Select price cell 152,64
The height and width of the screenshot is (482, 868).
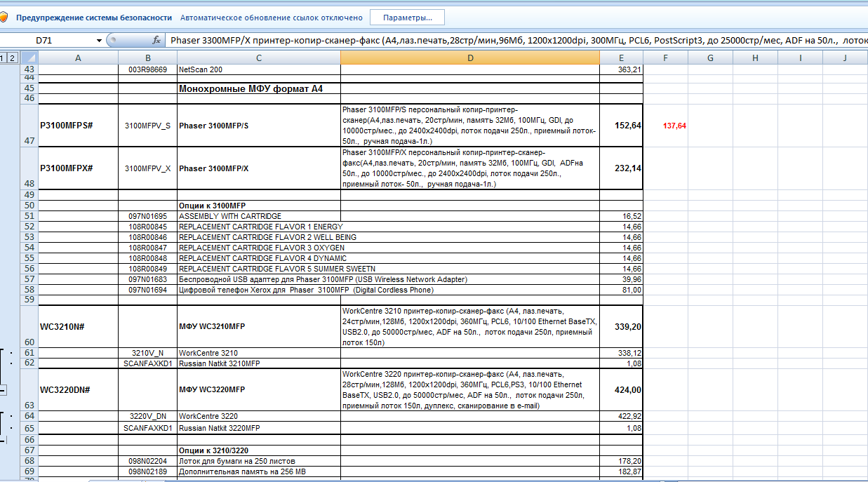[621, 126]
